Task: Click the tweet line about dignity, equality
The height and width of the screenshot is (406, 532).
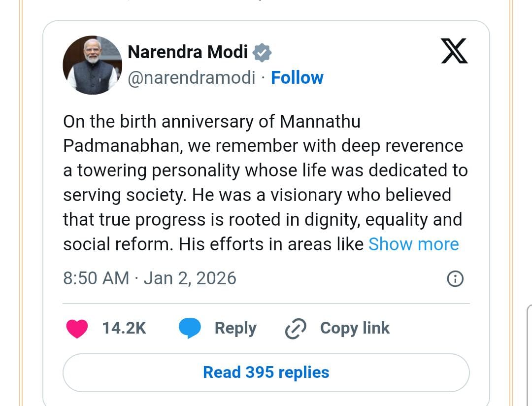Action: tap(263, 219)
